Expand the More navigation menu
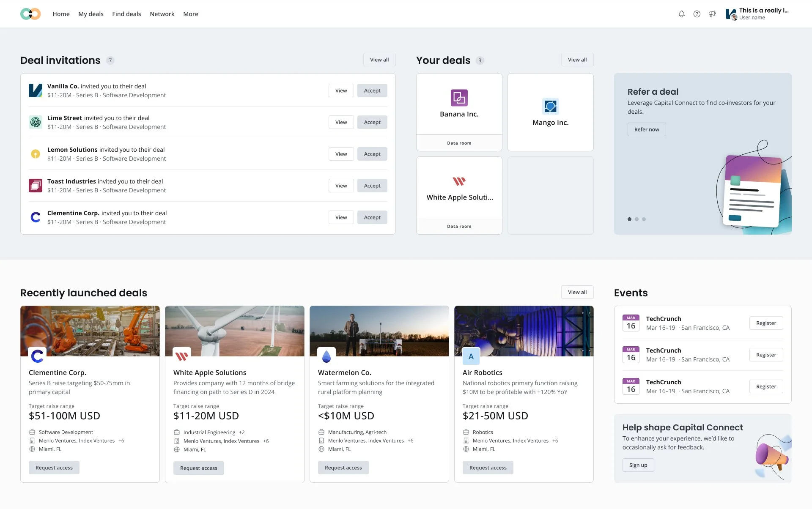Image resolution: width=812 pixels, height=509 pixels. (x=190, y=14)
